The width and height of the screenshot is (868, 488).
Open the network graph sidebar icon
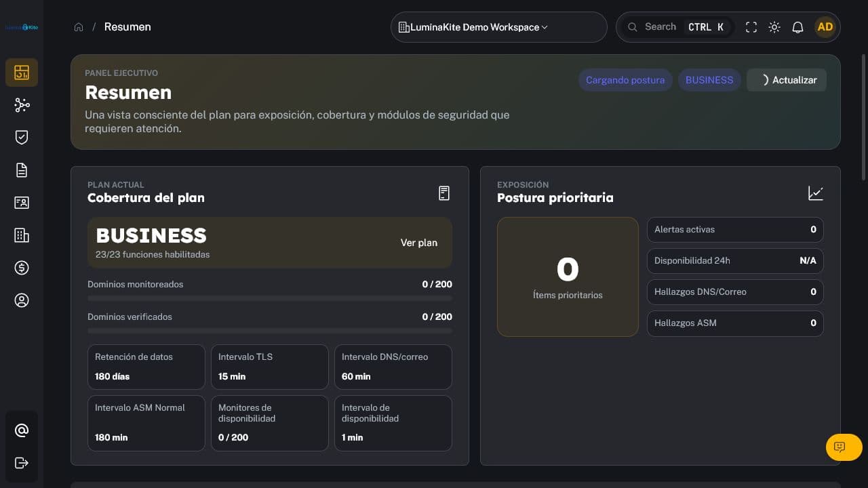pos(22,105)
